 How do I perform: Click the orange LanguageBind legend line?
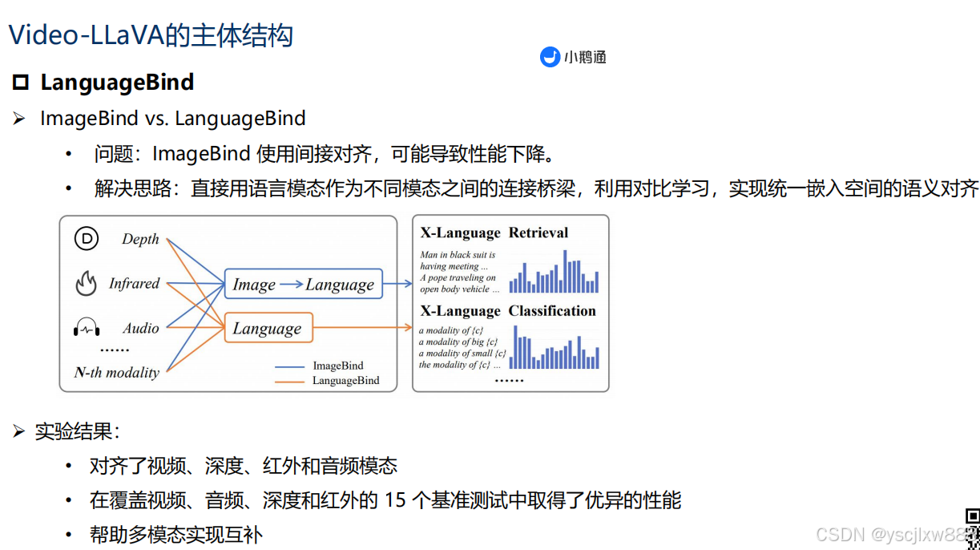291,380
